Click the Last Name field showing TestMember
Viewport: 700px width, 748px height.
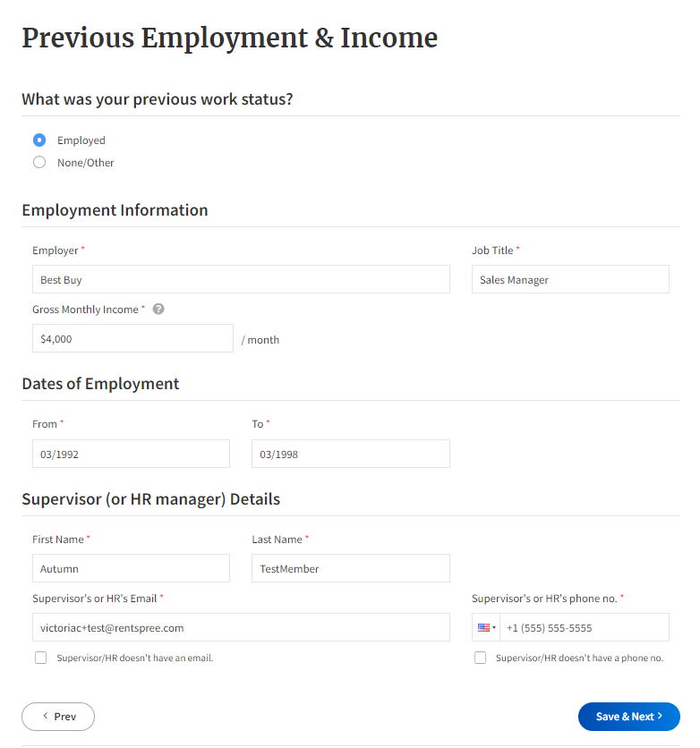pyautogui.click(x=350, y=568)
